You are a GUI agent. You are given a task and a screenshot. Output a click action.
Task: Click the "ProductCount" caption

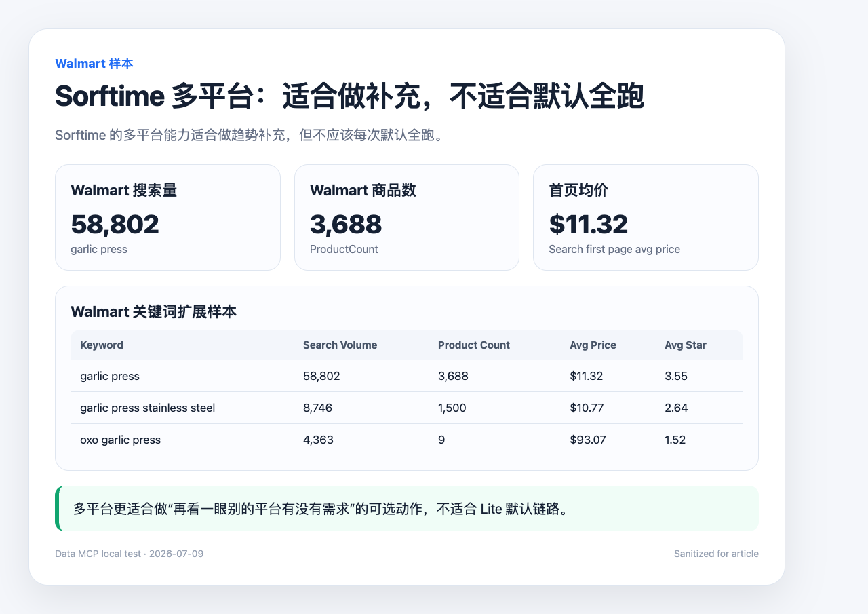344,249
